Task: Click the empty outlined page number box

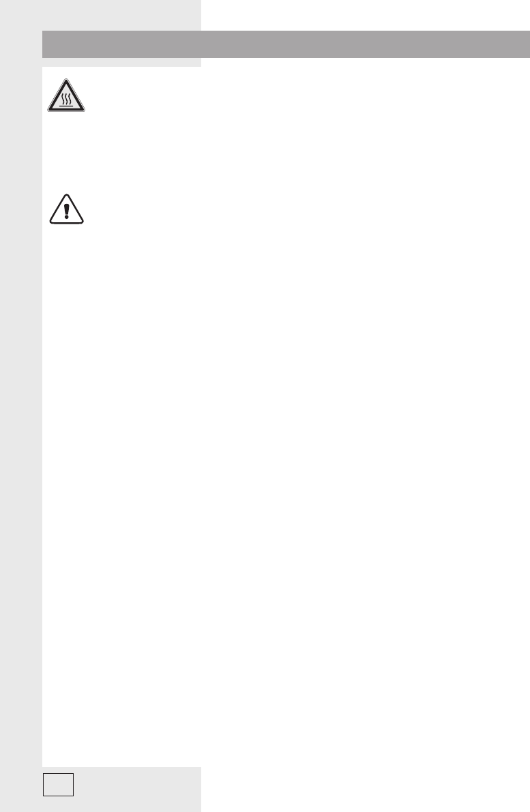Action: point(58,785)
